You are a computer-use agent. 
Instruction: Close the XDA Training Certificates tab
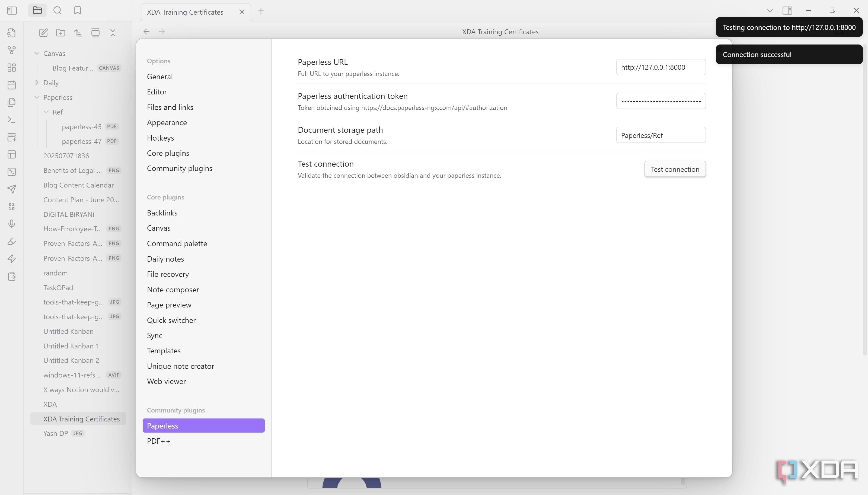(x=242, y=12)
